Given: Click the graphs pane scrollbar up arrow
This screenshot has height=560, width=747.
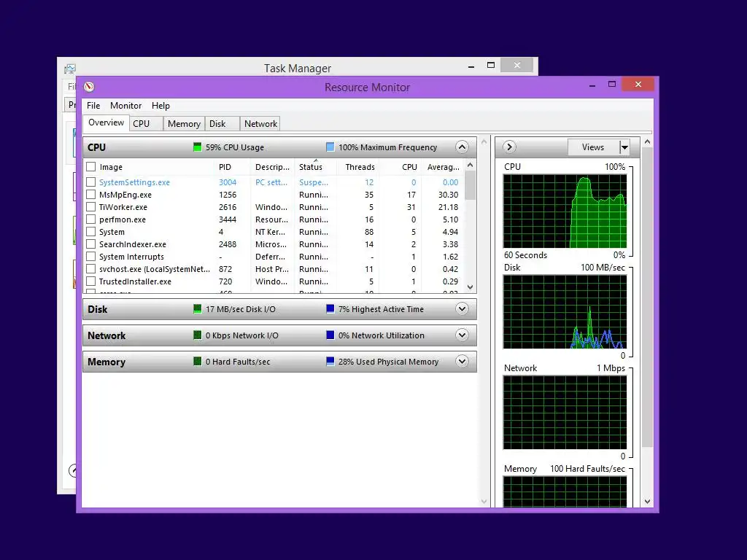Looking at the screenshot, I should (647, 142).
